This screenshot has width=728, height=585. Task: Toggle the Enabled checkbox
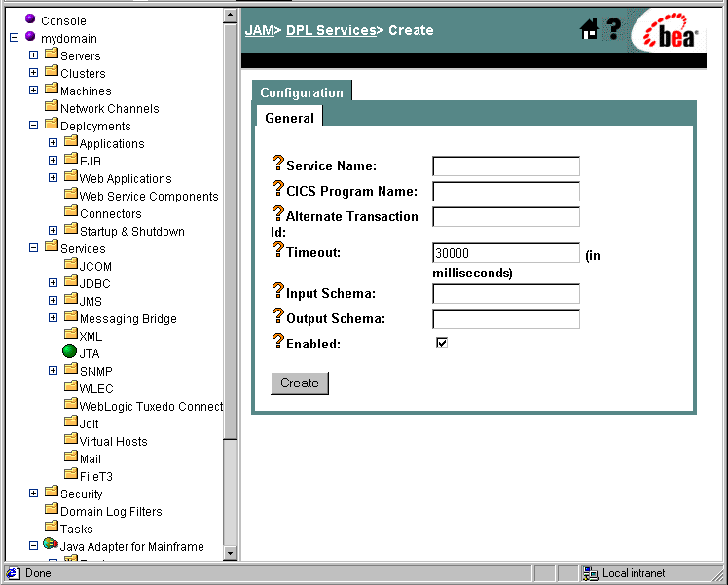(442, 343)
